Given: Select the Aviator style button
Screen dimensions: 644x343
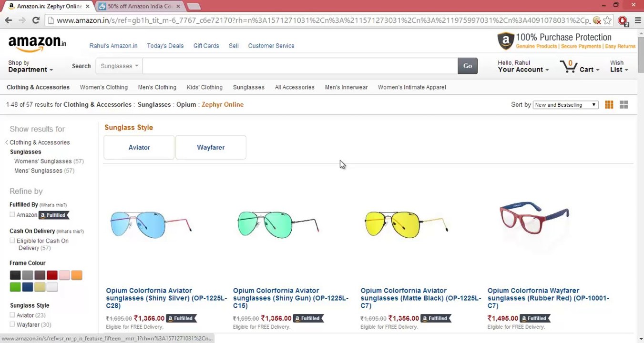Looking at the screenshot, I should 139,147.
